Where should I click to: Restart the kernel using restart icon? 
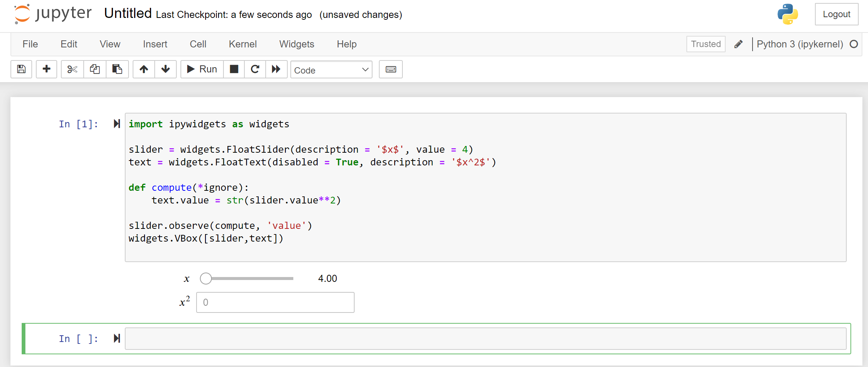point(255,69)
